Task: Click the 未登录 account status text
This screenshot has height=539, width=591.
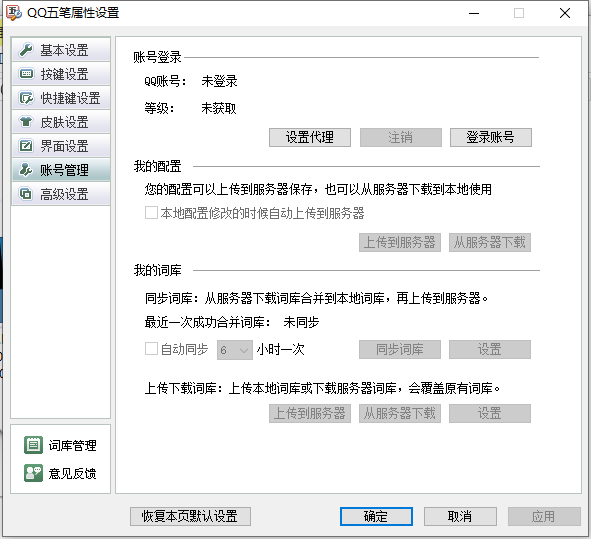Action: 219,81
